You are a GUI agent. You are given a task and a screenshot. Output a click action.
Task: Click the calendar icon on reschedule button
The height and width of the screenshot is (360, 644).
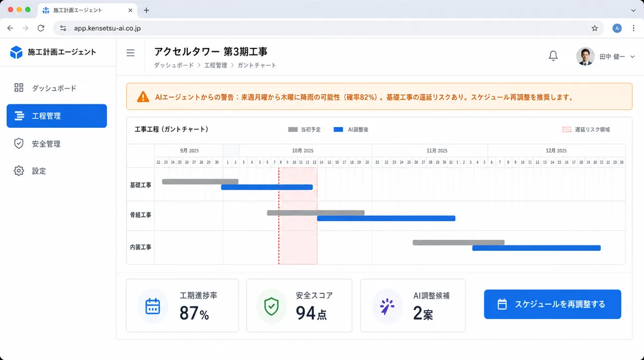pyautogui.click(x=502, y=304)
